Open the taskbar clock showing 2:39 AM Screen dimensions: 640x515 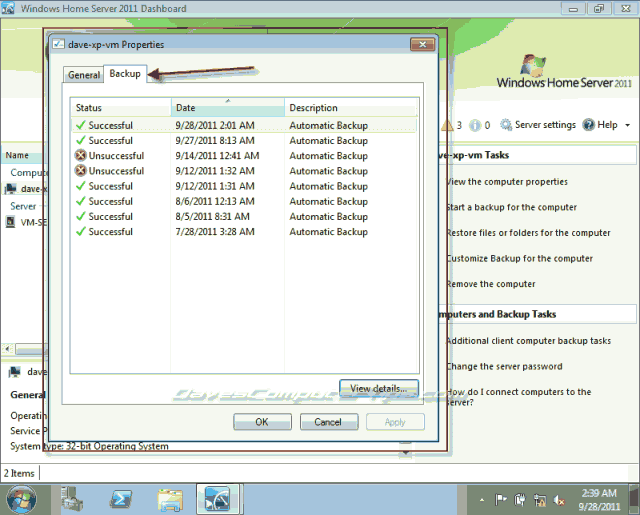[x=599, y=500]
